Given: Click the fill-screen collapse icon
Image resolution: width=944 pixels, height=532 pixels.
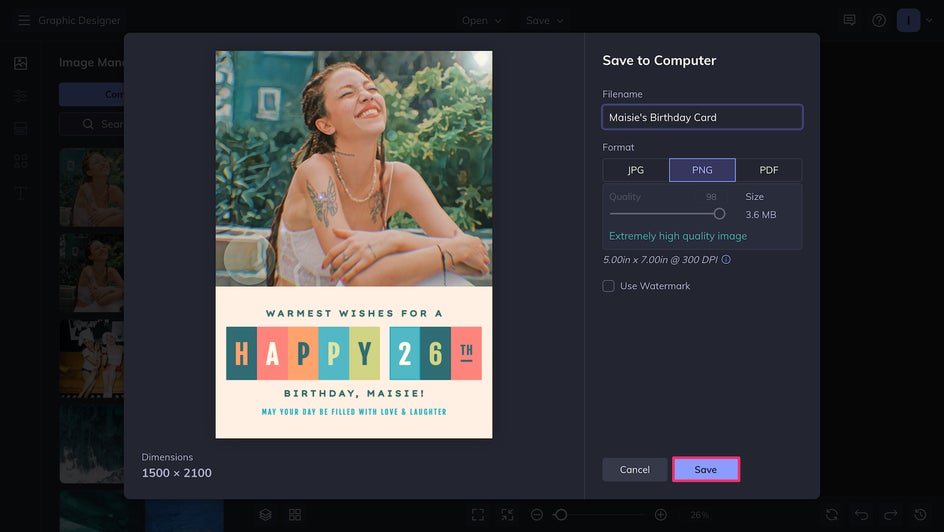Looking at the screenshot, I should [x=508, y=515].
